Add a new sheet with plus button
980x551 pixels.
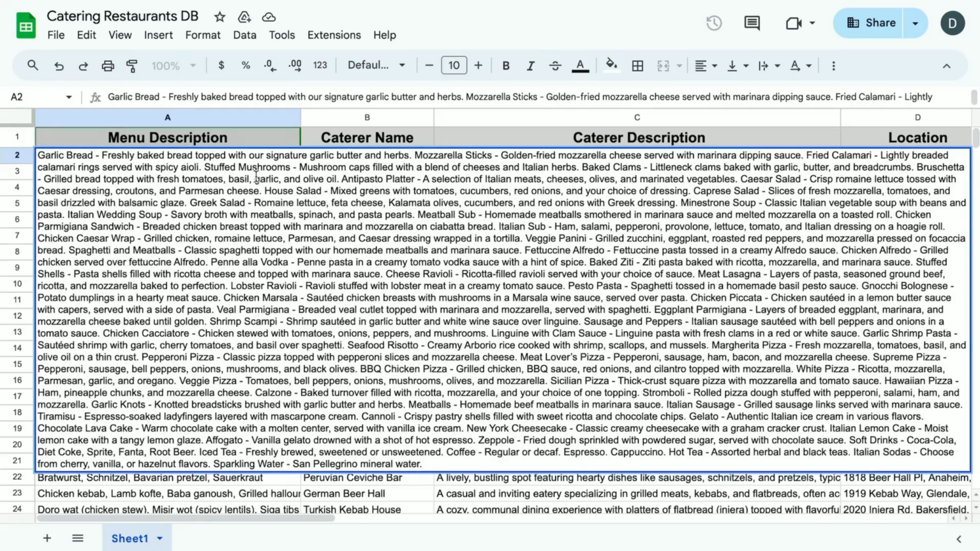[47, 539]
